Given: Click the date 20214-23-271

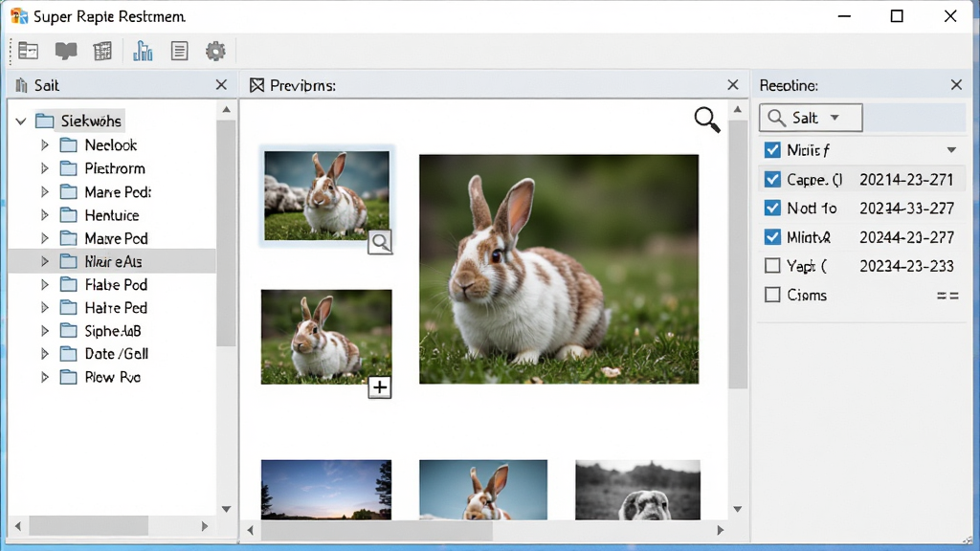Looking at the screenshot, I should [906, 180].
